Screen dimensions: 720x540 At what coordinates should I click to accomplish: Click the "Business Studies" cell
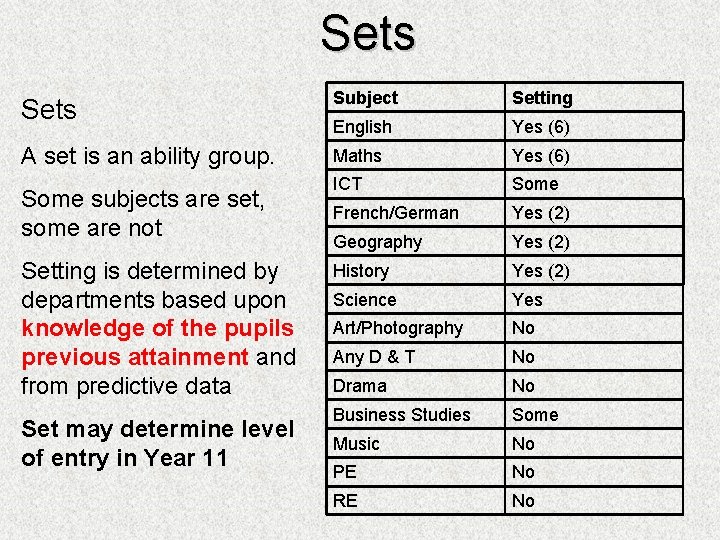point(401,415)
